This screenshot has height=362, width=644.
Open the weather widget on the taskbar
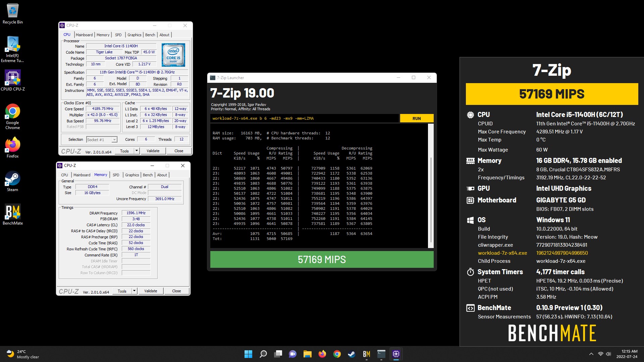pyautogui.click(x=23, y=354)
